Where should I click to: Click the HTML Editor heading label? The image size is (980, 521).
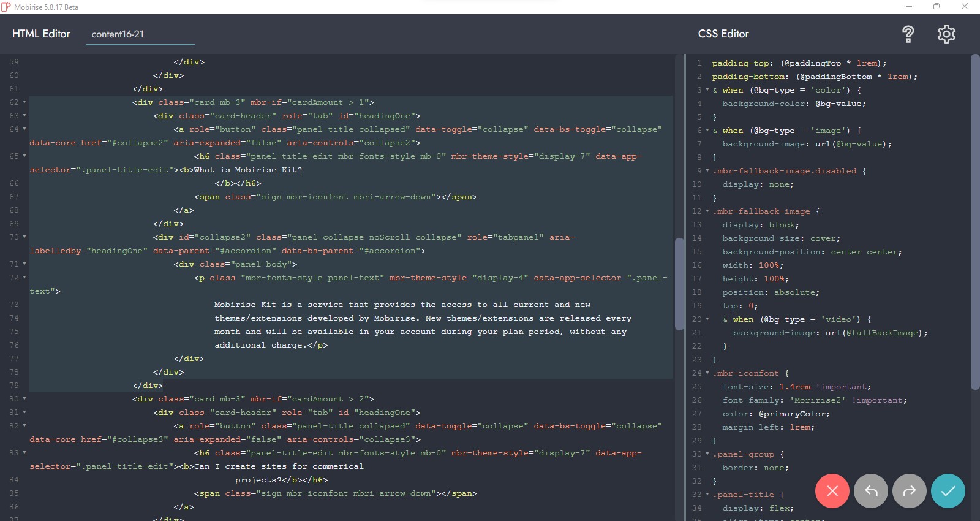pyautogui.click(x=41, y=34)
